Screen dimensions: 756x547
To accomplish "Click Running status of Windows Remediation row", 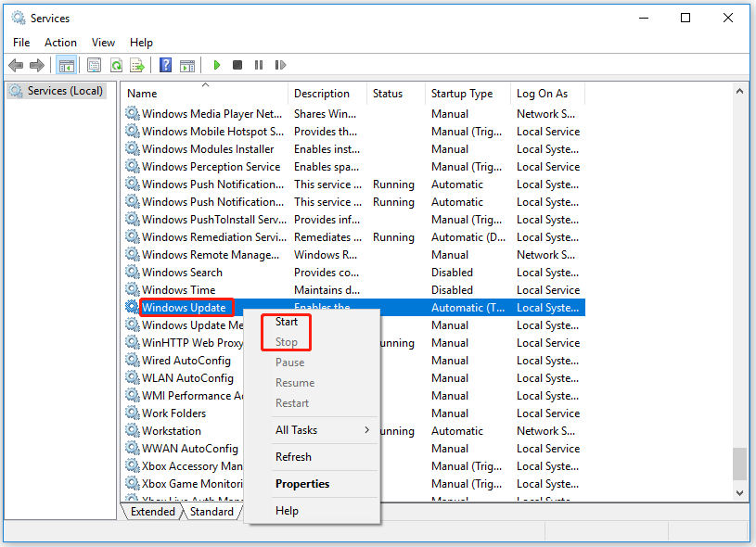I will (x=393, y=237).
